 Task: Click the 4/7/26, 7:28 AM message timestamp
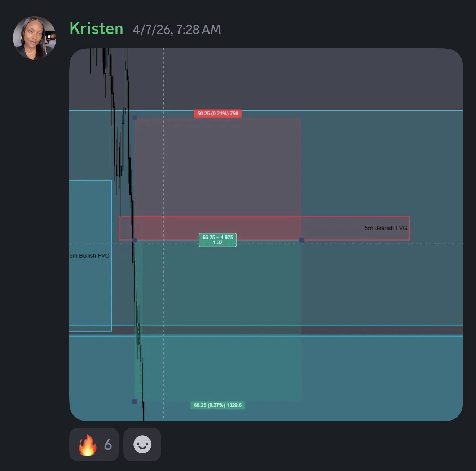(177, 30)
